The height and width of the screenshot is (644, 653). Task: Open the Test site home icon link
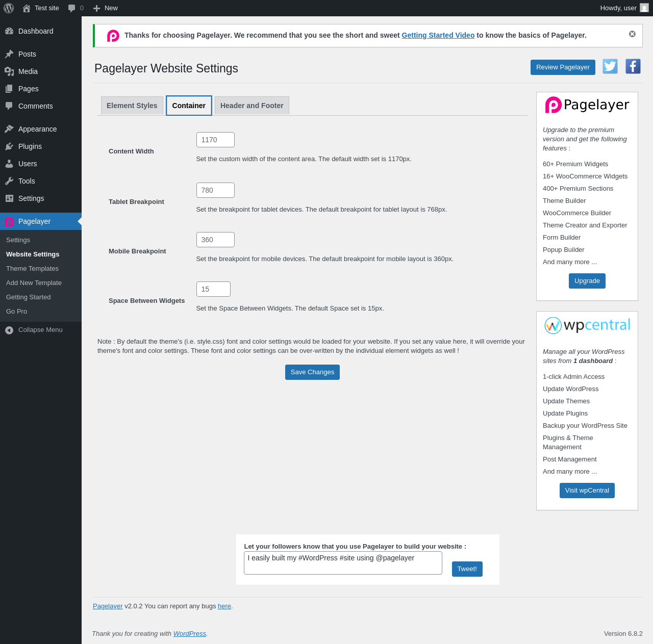click(x=27, y=8)
